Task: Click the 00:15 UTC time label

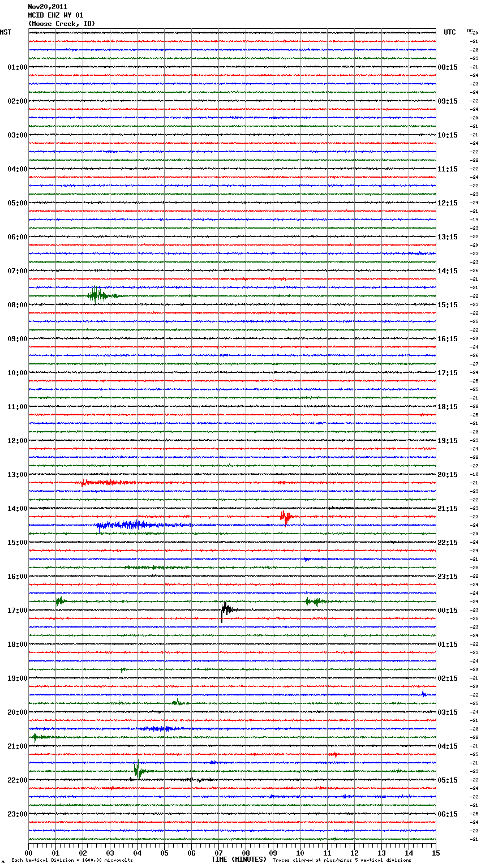Action: (448, 611)
